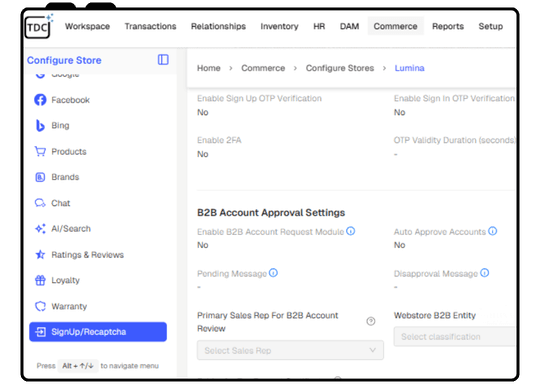
Task: Select the Commerce menu
Action: point(395,26)
